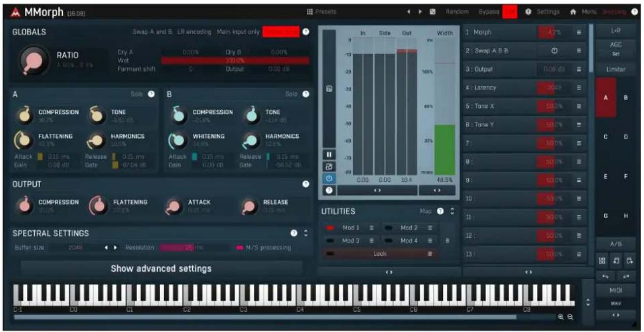Click Swap A and B
This screenshot has height=332, width=644.
pyautogui.click(x=152, y=32)
